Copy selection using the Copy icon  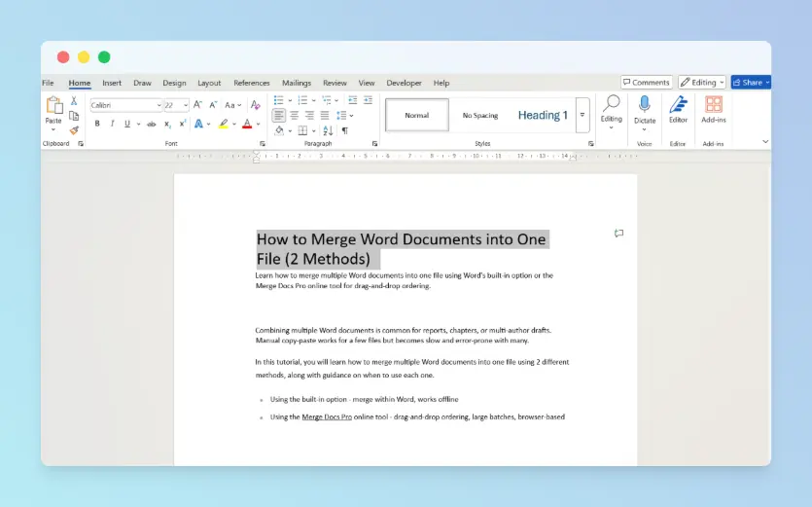pyautogui.click(x=74, y=116)
